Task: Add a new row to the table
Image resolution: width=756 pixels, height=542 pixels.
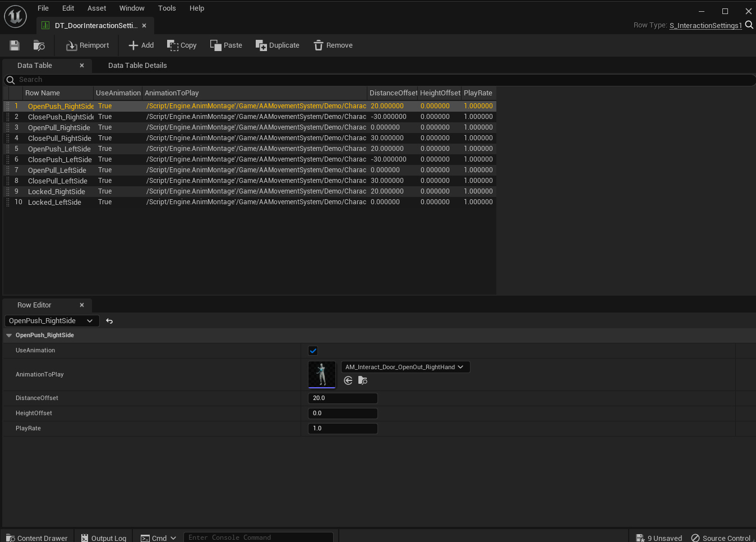Action: (141, 45)
